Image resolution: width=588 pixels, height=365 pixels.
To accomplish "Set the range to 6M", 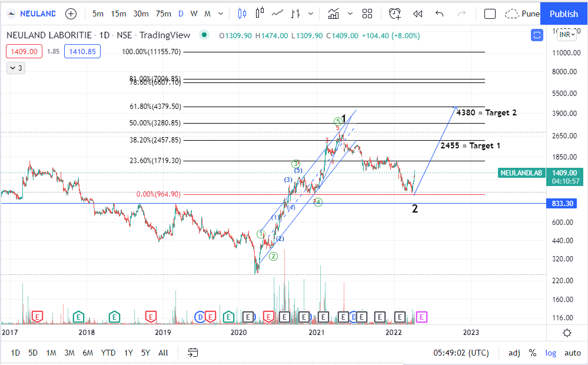I will tap(88, 353).
